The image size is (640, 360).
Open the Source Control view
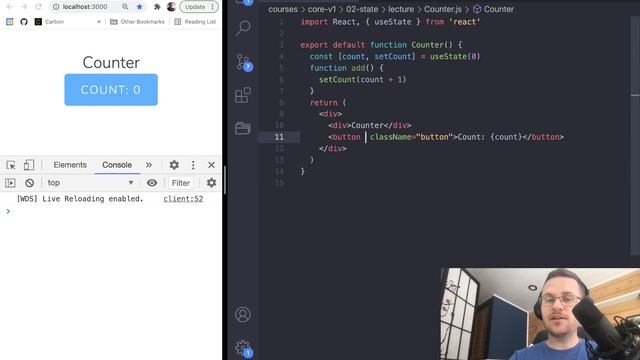click(x=244, y=62)
